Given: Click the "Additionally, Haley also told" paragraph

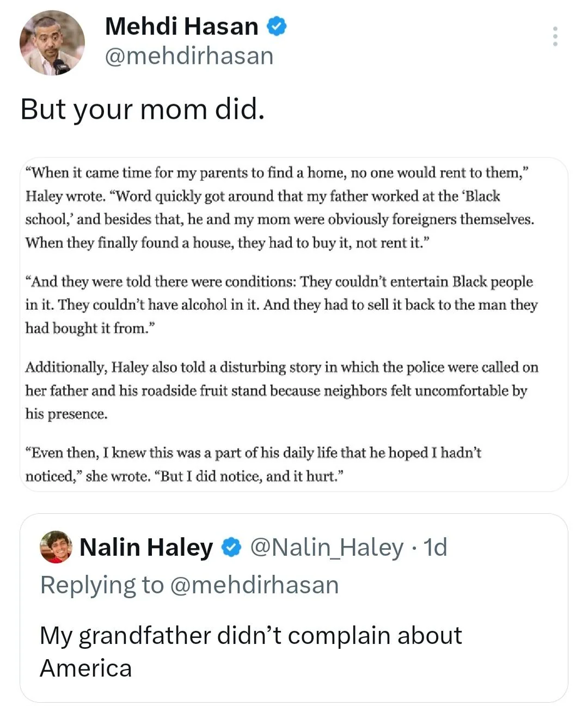Looking at the screenshot, I should [281, 390].
